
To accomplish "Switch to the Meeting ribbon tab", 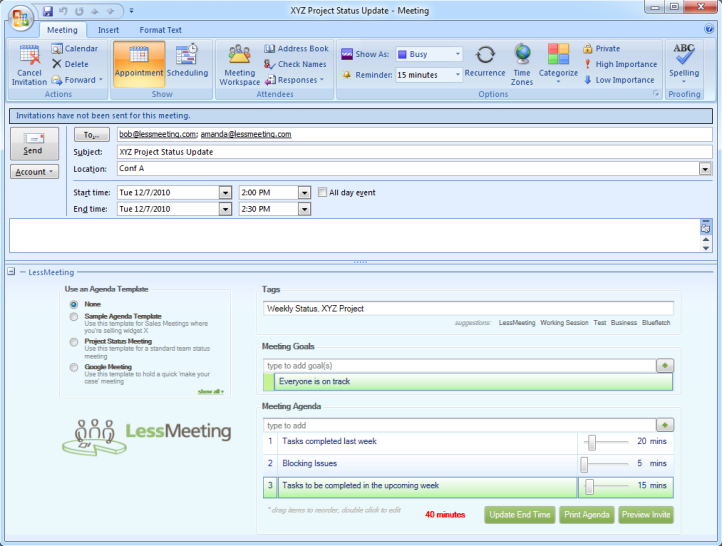I will 62,30.
